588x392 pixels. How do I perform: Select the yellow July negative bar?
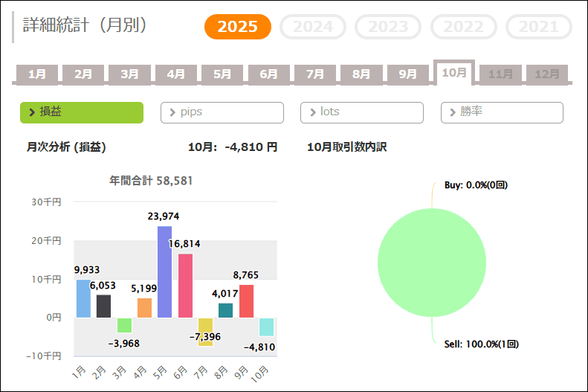[205, 332]
